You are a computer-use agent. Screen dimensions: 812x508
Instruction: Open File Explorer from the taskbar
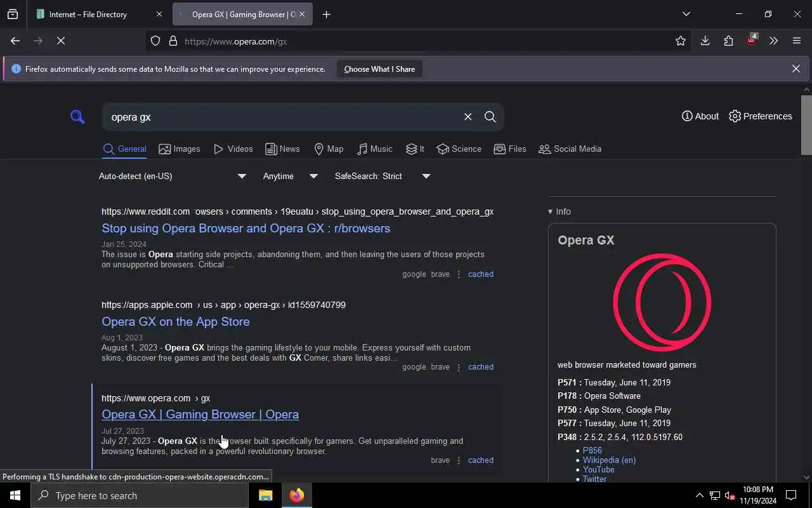pyautogui.click(x=265, y=495)
